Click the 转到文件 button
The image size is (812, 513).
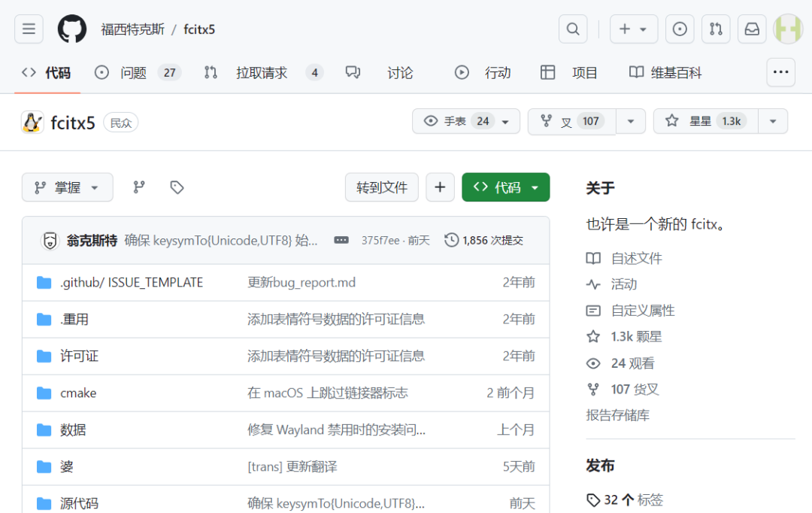(x=382, y=187)
